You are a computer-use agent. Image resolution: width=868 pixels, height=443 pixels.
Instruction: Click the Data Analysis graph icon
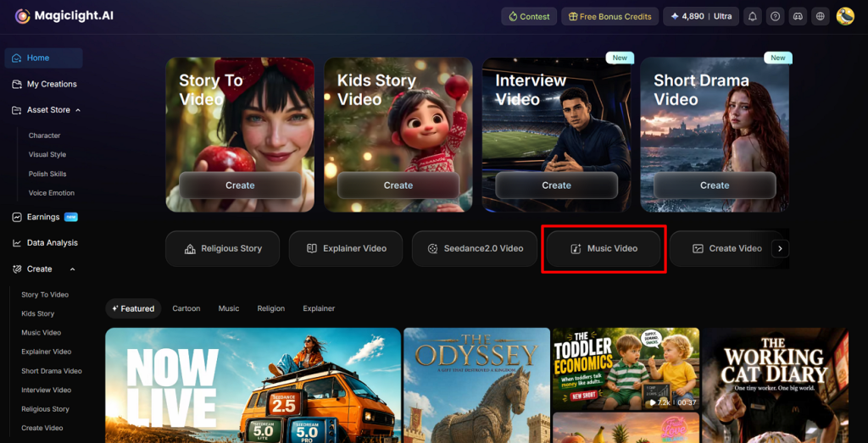(x=17, y=243)
